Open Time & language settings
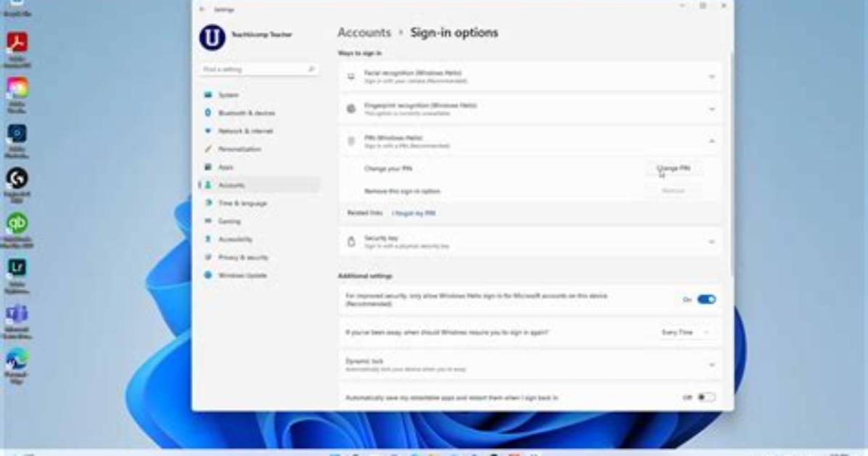This screenshot has height=456, width=868. pyautogui.click(x=259, y=203)
